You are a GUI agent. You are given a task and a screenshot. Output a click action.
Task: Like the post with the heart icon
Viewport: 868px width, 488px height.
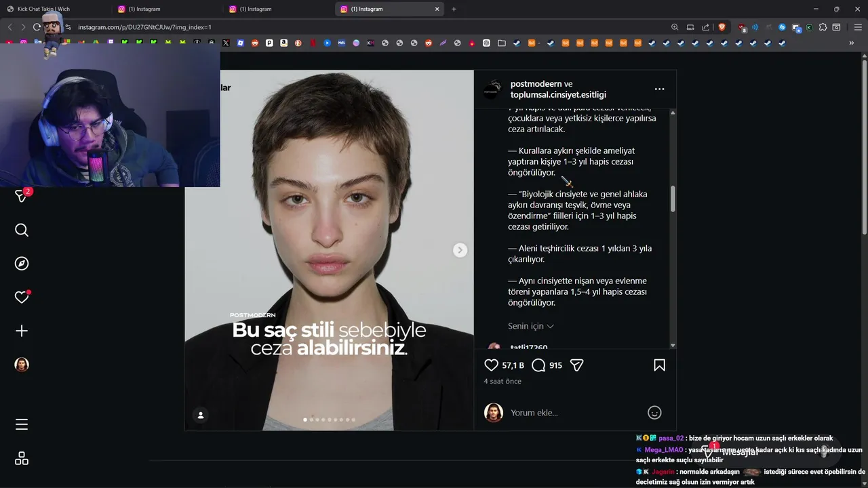tap(492, 365)
